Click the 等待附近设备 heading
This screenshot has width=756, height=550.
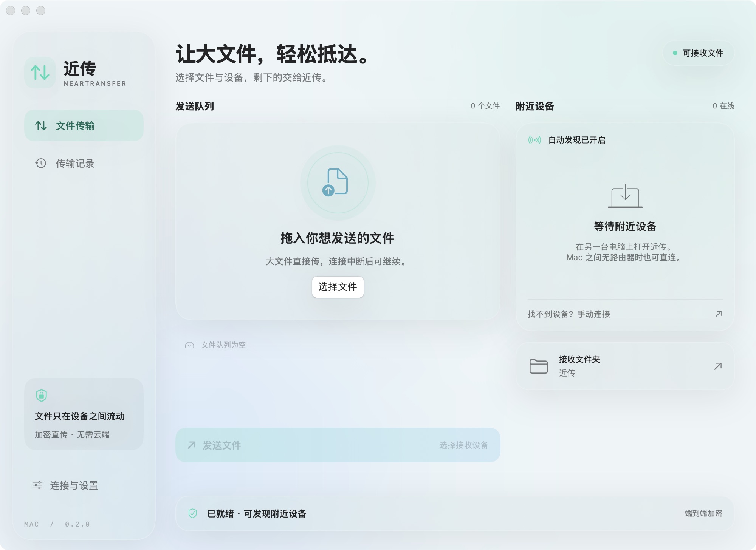coord(625,226)
